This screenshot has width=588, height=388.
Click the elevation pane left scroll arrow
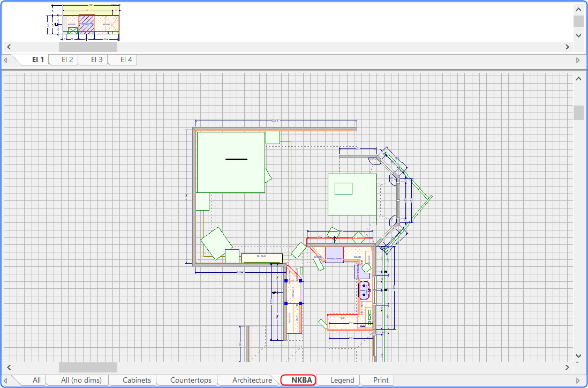(x=9, y=47)
